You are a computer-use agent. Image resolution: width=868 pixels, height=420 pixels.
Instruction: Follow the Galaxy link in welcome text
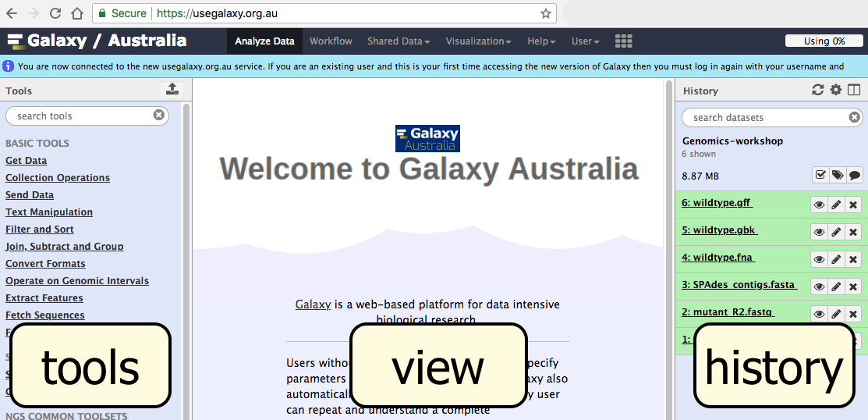point(313,304)
